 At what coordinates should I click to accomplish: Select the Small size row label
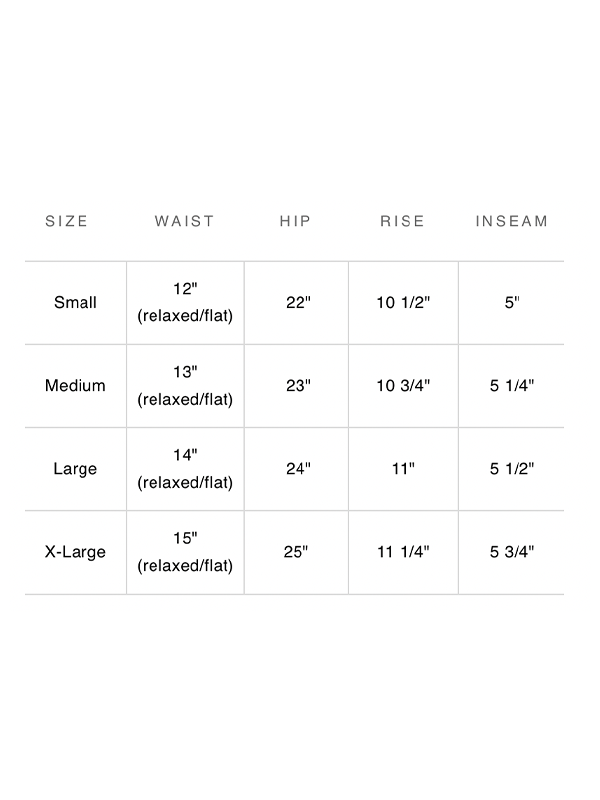click(x=76, y=303)
